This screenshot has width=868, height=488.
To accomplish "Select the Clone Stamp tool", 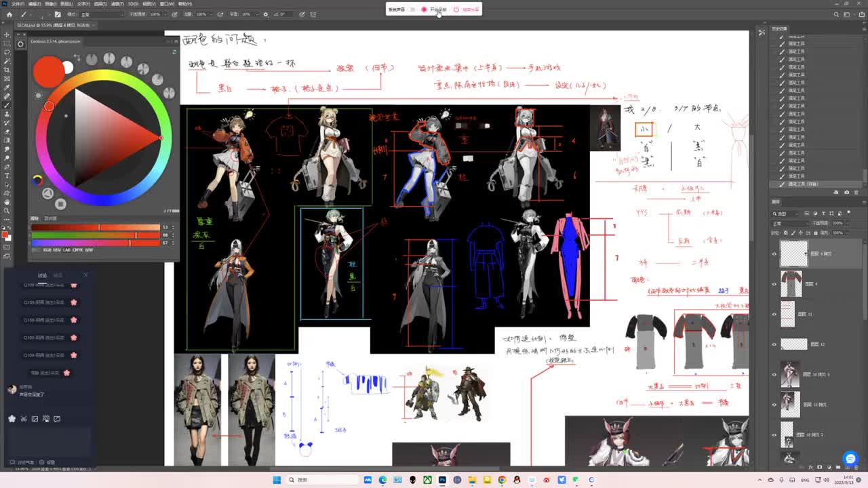I will click(x=7, y=114).
